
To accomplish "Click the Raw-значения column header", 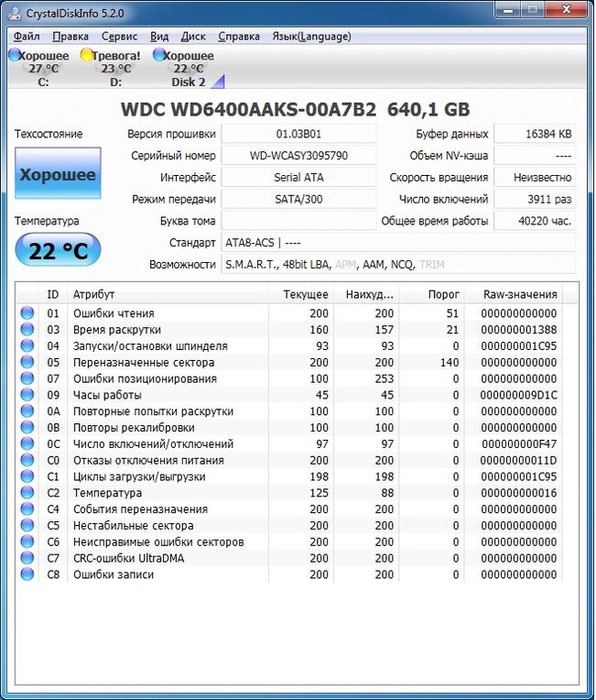I will [513, 294].
